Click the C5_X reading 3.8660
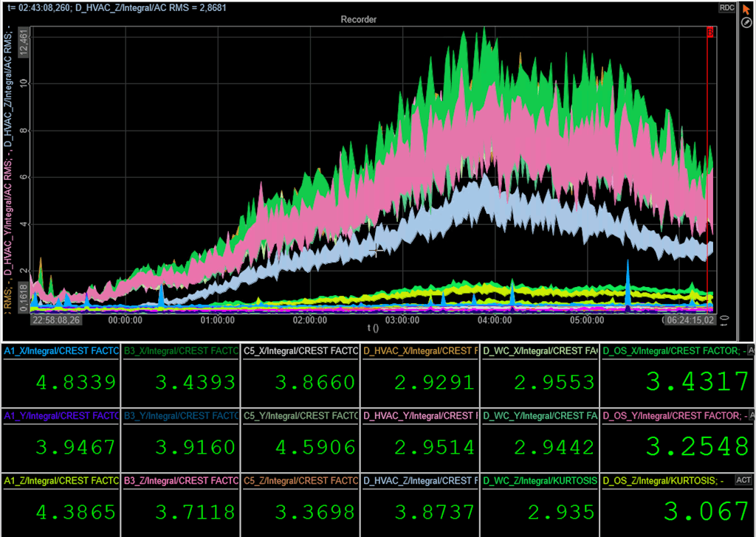 (315, 382)
